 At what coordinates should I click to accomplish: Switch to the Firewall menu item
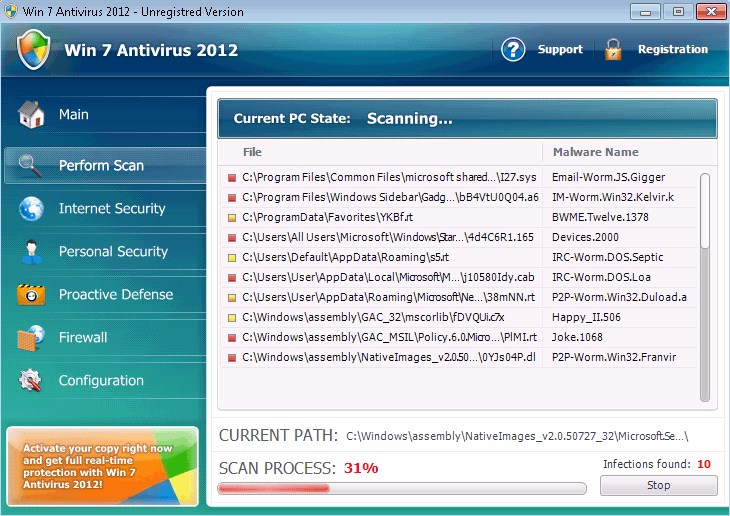point(83,338)
